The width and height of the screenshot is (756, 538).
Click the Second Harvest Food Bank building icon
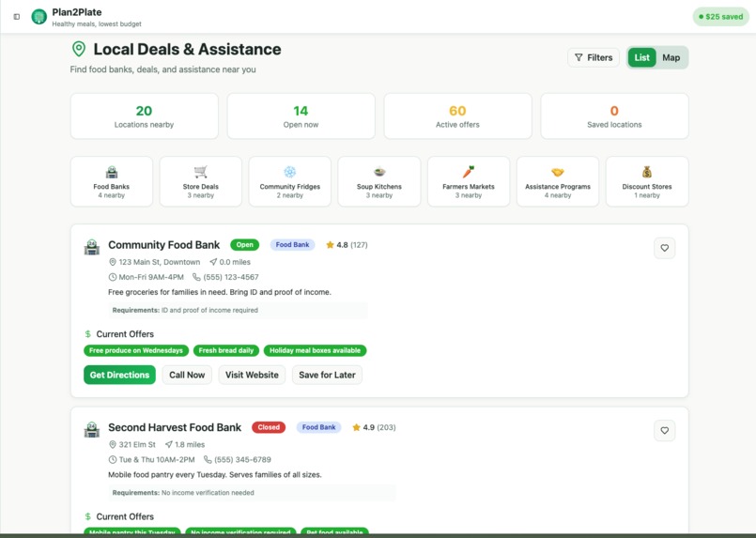tap(92, 429)
